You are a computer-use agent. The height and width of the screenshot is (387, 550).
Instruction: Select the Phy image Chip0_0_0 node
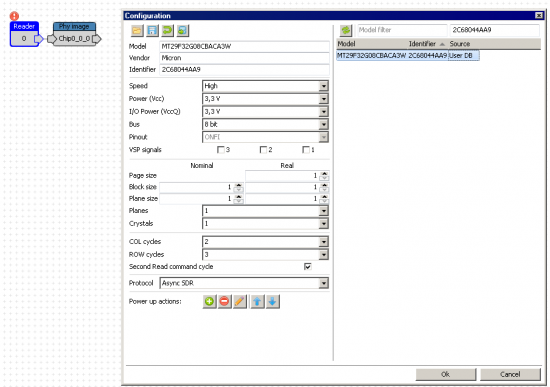point(74,34)
